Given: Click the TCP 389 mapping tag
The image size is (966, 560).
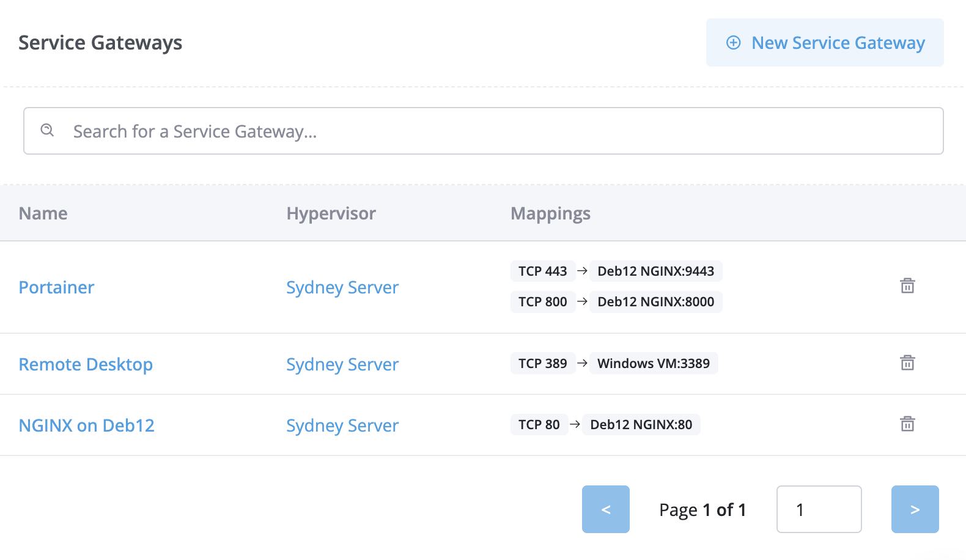Looking at the screenshot, I should pyautogui.click(x=542, y=363).
